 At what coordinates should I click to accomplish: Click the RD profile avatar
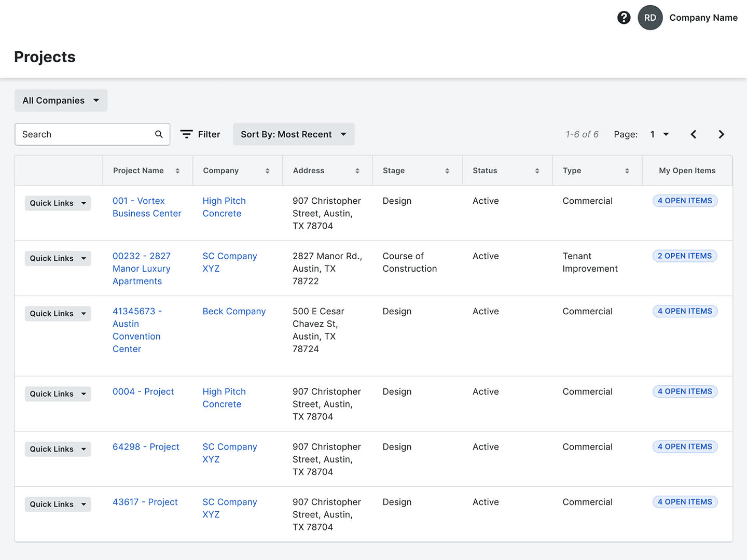tap(650, 17)
